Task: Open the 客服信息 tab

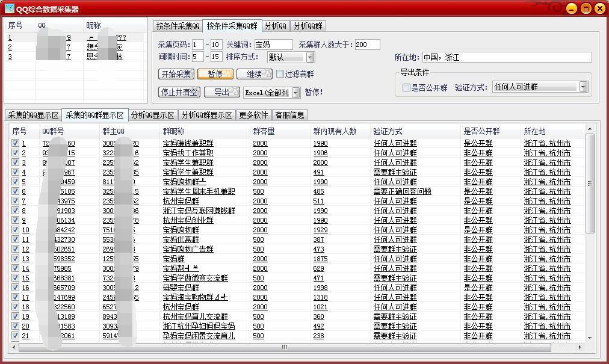Action: coord(289,116)
